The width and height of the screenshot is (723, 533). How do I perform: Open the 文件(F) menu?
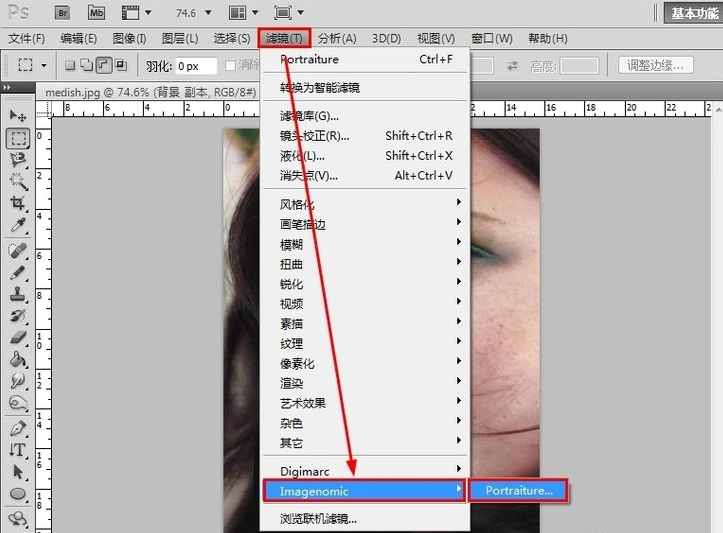click(x=26, y=38)
